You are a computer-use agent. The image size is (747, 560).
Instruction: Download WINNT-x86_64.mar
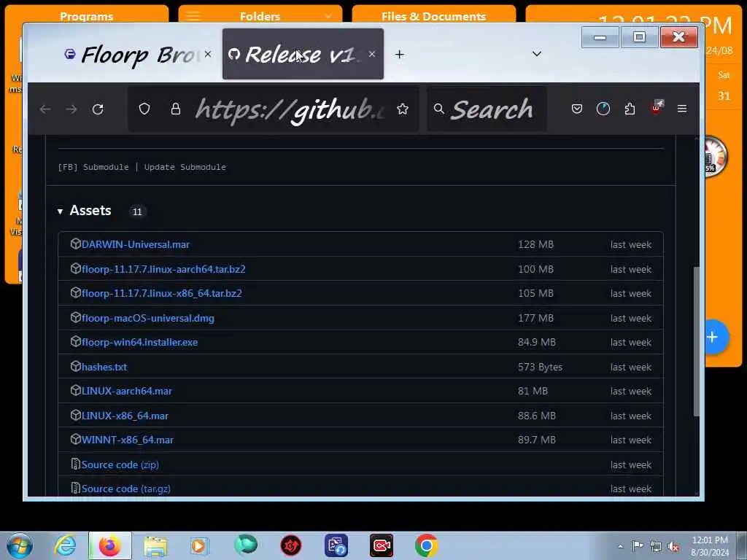127,440
